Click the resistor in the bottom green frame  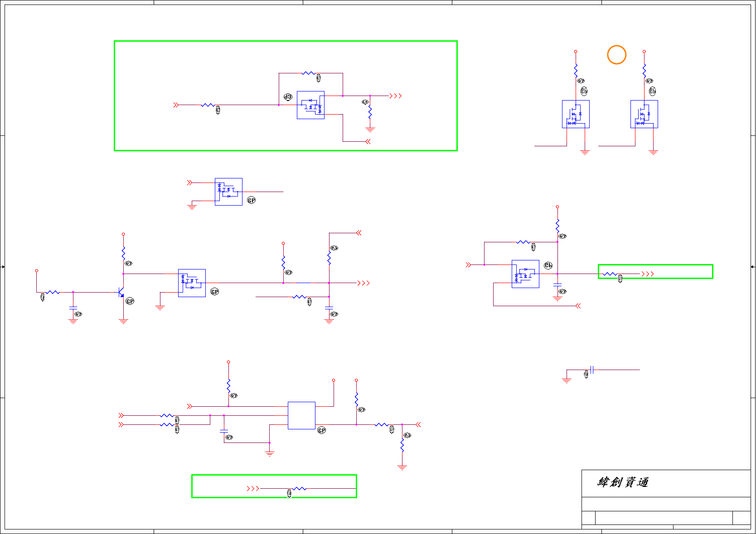[x=299, y=489]
